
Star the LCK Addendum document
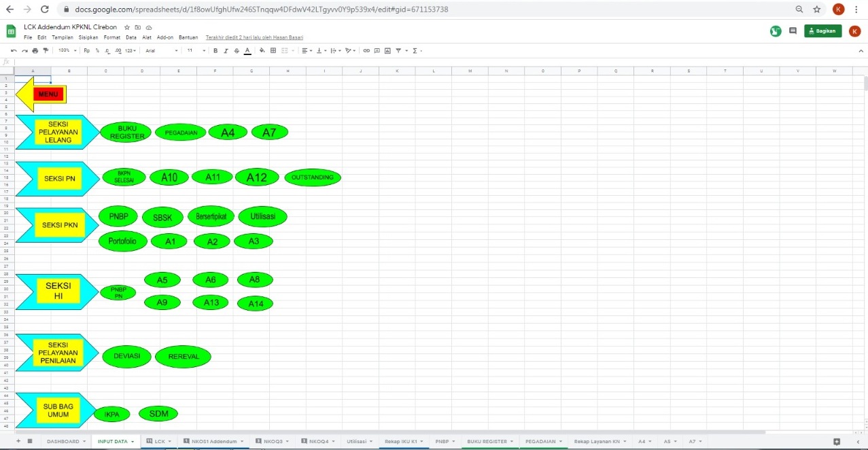tap(127, 27)
